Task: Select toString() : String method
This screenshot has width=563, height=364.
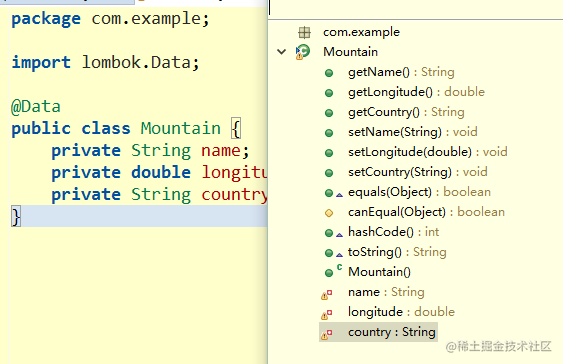Action: point(397,252)
